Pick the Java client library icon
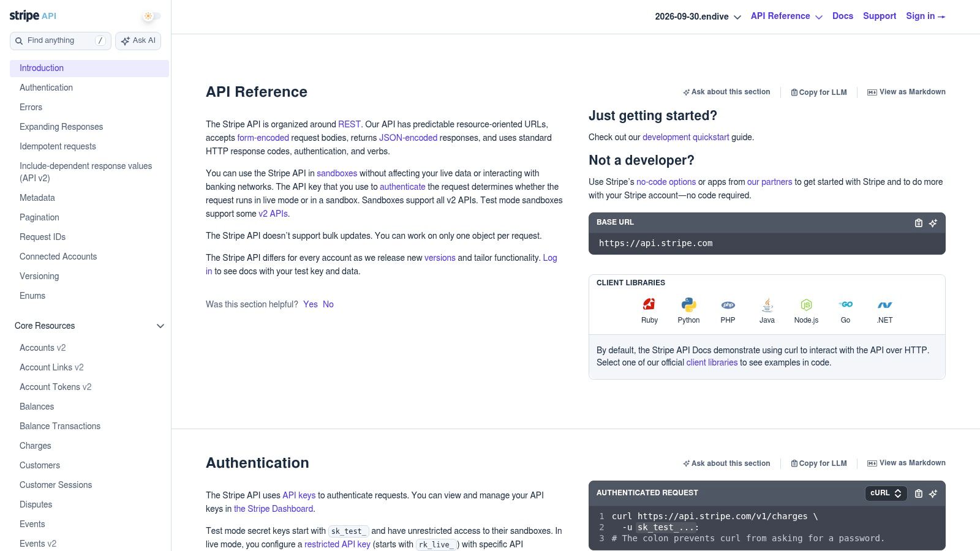The height and width of the screenshot is (551, 980). pyautogui.click(x=767, y=305)
